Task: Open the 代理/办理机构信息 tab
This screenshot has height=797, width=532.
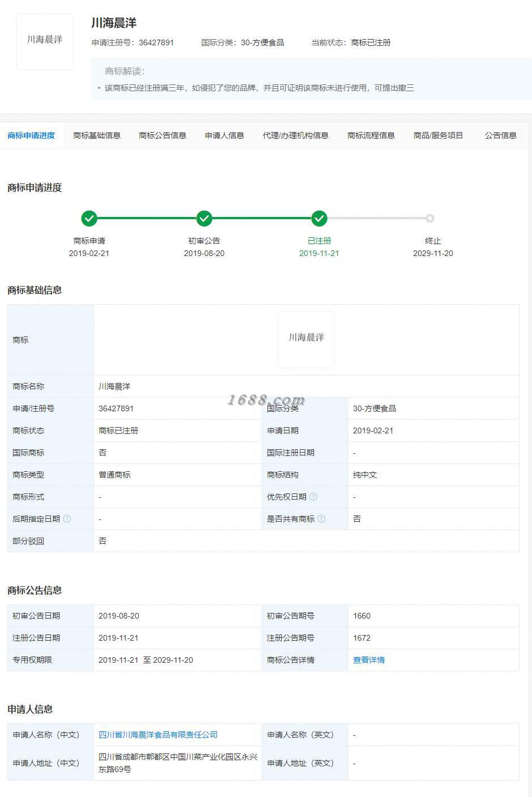Action: 295,135
